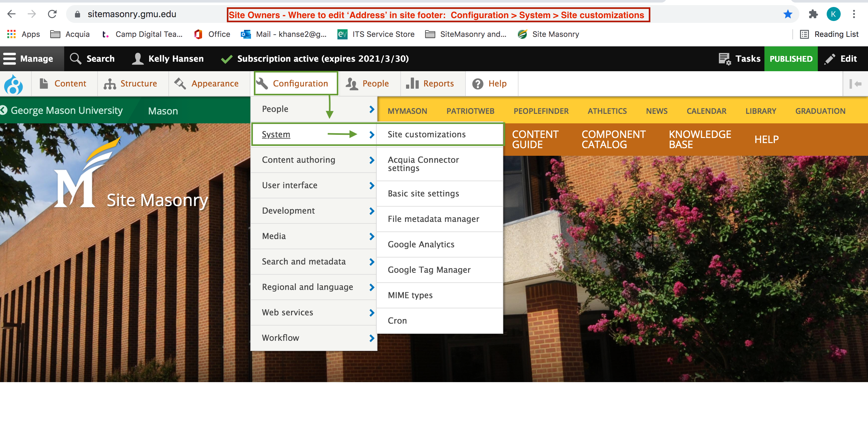Click the Search magnifier in the admin toolbar

click(76, 58)
